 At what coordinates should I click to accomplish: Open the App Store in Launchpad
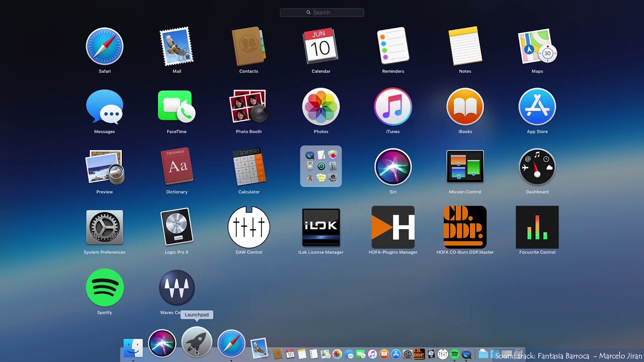(537, 107)
